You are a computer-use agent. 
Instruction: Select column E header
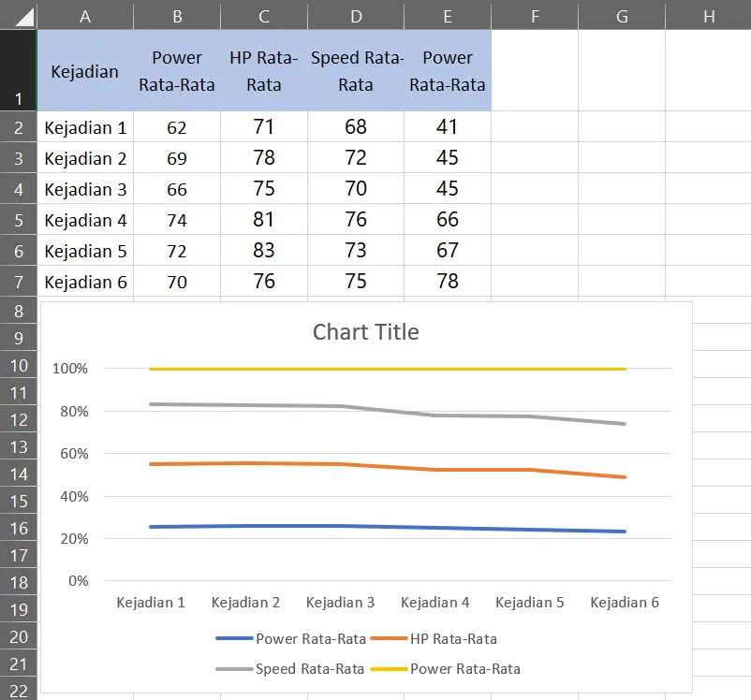click(x=448, y=15)
